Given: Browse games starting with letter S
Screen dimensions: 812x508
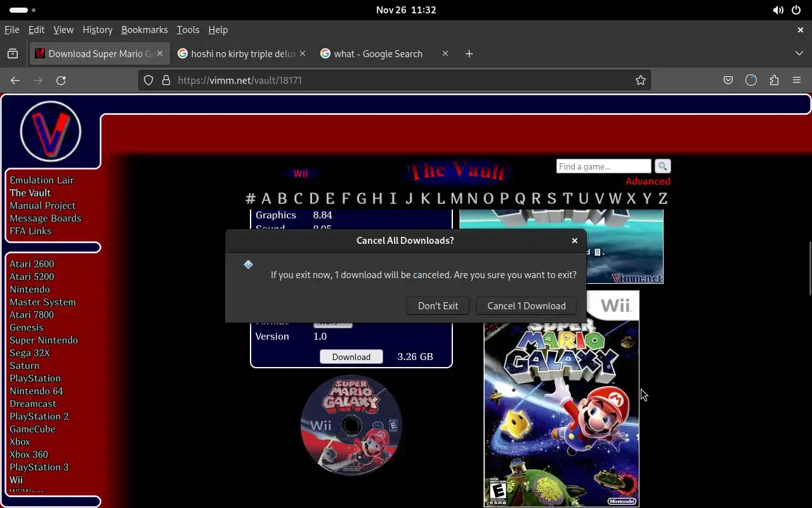Looking at the screenshot, I should 551,199.
